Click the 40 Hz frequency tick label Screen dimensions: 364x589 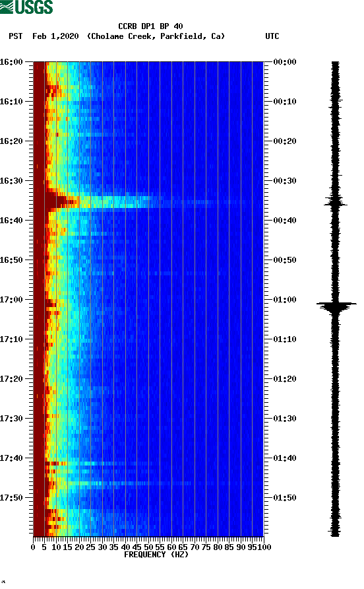point(125,547)
